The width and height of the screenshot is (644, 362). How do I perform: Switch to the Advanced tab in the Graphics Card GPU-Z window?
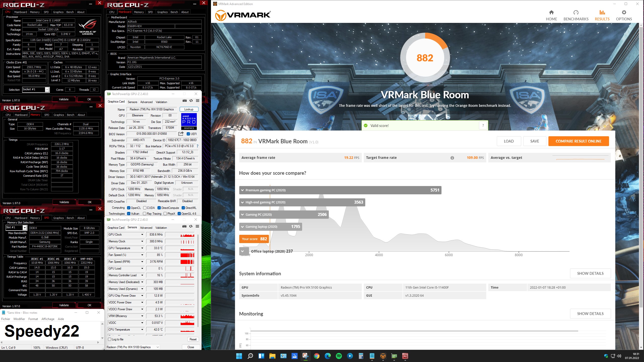point(146,102)
